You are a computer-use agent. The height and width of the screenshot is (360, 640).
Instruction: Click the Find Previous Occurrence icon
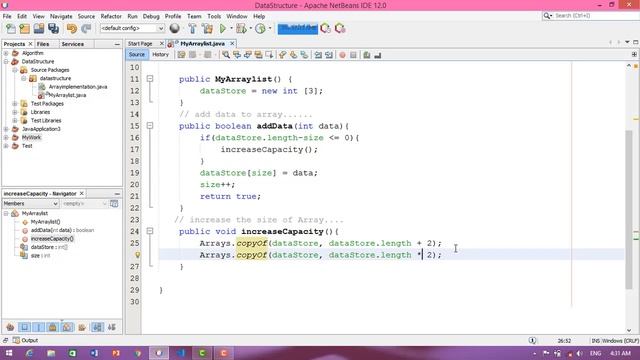[x=237, y=55]
